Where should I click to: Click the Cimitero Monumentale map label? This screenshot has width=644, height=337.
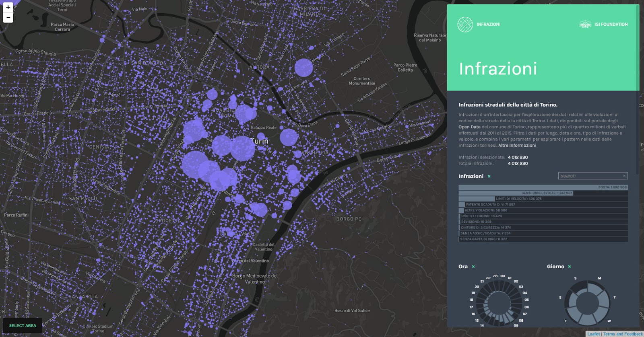(x=362, y=81)
